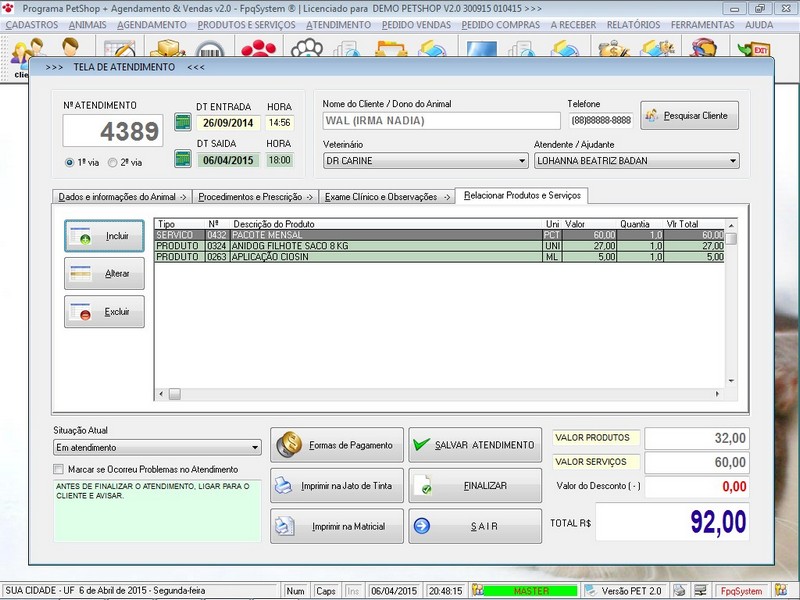Click the SALVAR ATENDIMENTO button
The image size is (800, 600).
(x=474, y=445)
